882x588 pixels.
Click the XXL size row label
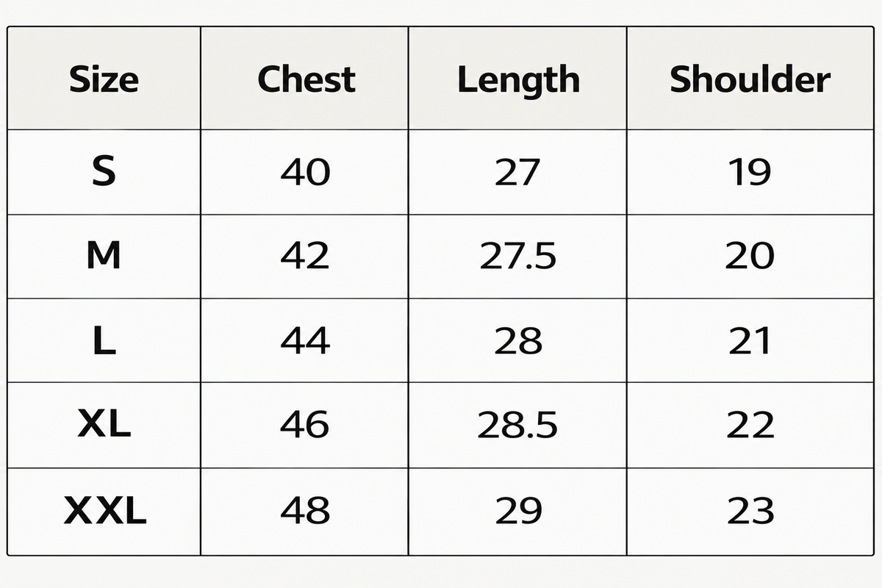pyautogui.click(x=105, y=510)
